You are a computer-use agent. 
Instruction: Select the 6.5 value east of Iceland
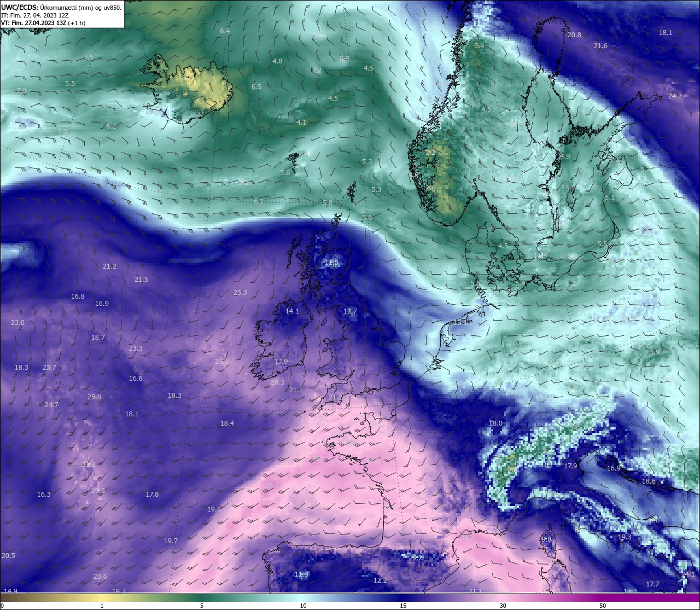256,87
